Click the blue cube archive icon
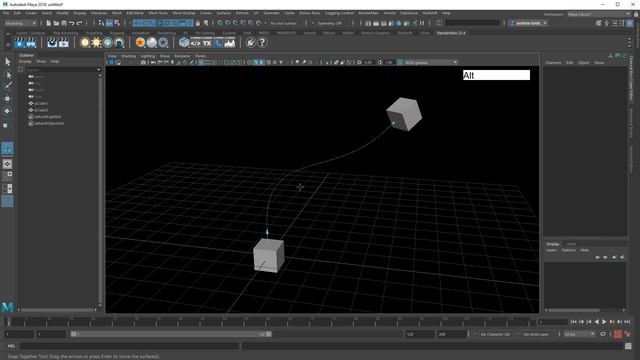Screen dimensions: 640x360 [184, 42]
